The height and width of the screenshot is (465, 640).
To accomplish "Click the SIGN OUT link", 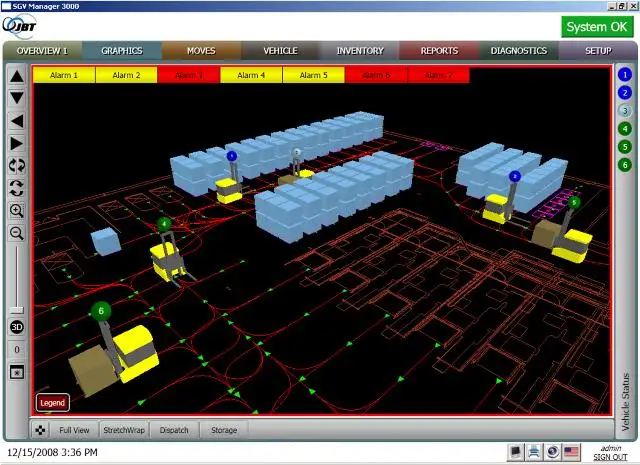I will tap(611, 457).
